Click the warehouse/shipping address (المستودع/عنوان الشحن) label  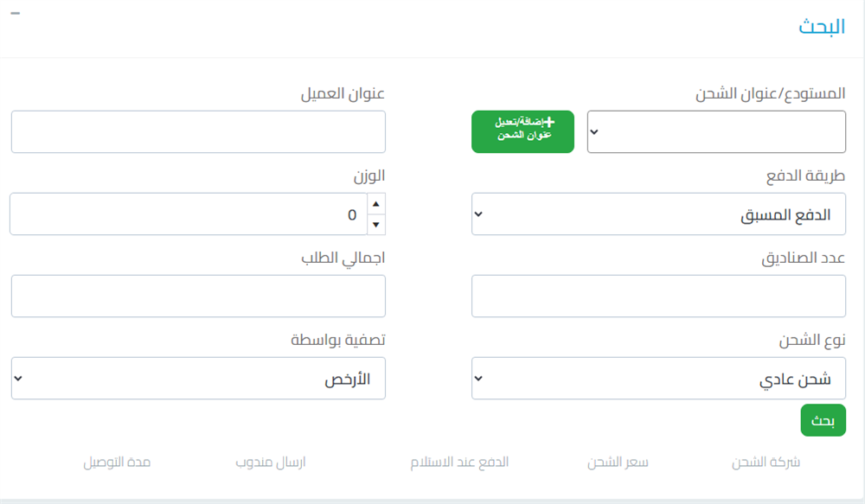(x=771, y=93)
